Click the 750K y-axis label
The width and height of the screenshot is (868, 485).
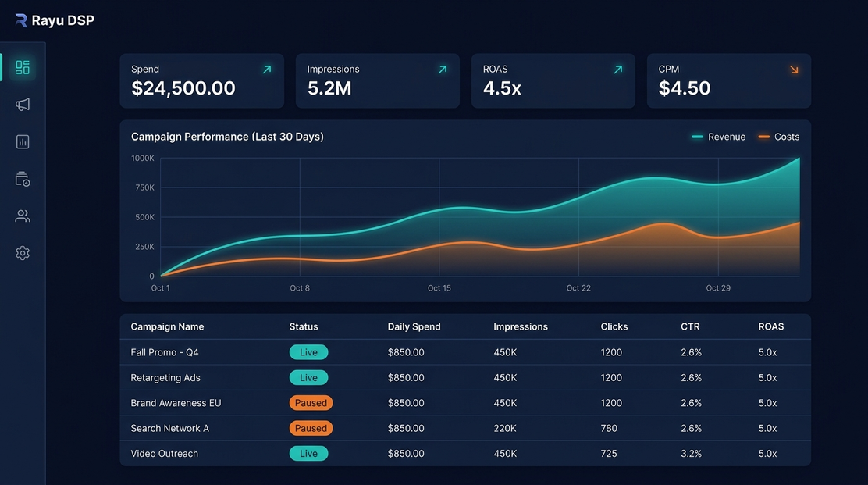tap(145, 187)
